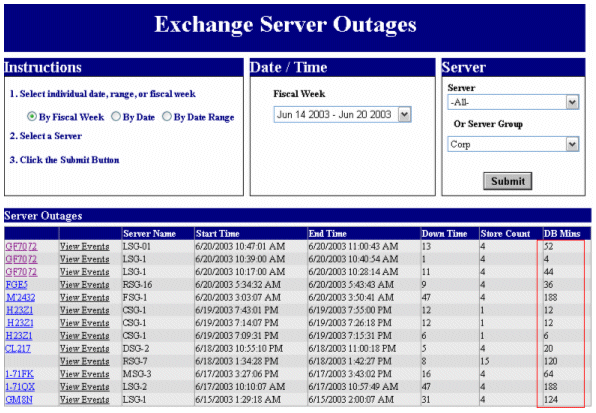
Task: Open H23Z1 link in the 7:14:07 PM row
Action: coord(20,323)
